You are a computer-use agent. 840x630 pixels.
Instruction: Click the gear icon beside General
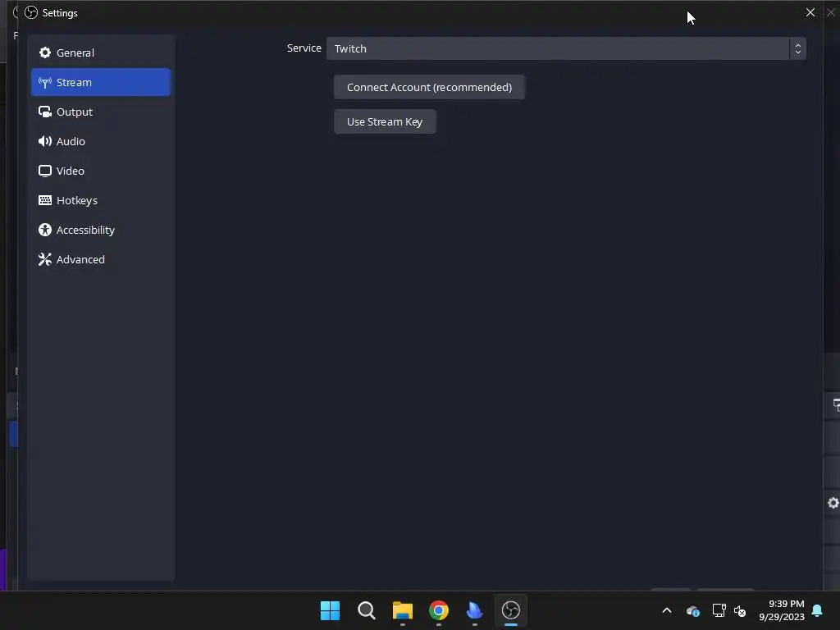(45, 52)
